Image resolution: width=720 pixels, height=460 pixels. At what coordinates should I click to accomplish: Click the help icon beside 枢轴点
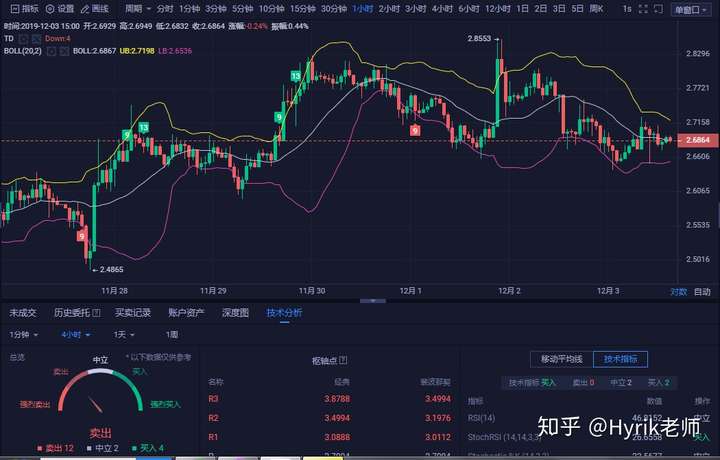tap(343, 360)
